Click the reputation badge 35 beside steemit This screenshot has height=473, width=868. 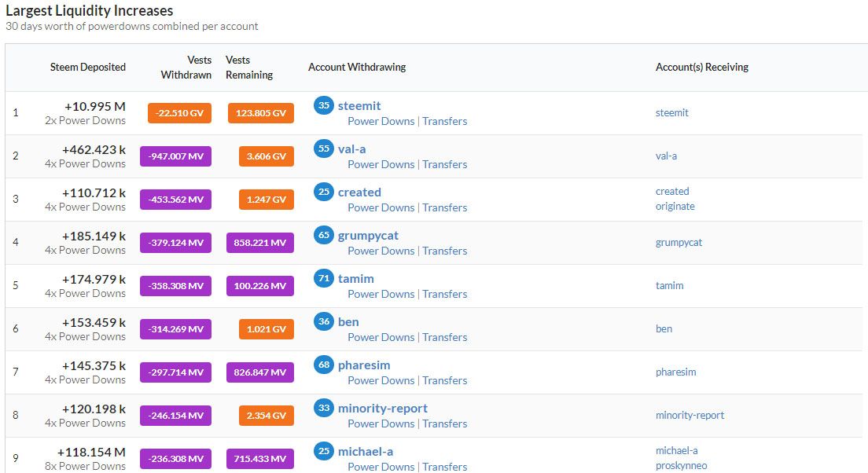324,105
